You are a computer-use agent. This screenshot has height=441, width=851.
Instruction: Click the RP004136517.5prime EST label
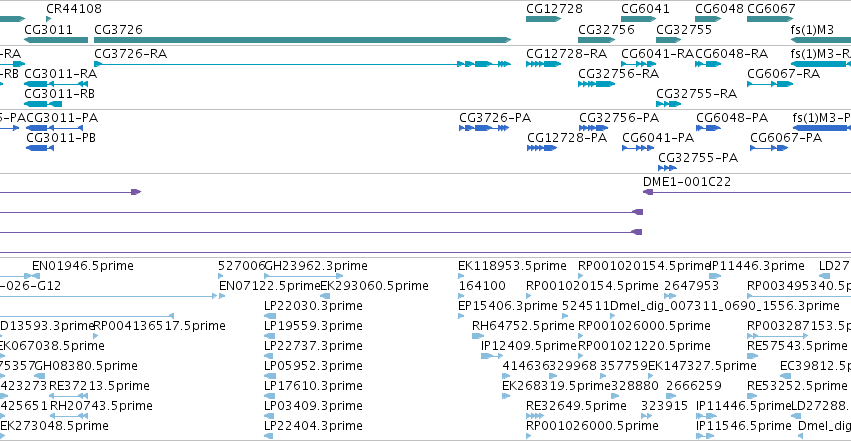click(160, 326)
